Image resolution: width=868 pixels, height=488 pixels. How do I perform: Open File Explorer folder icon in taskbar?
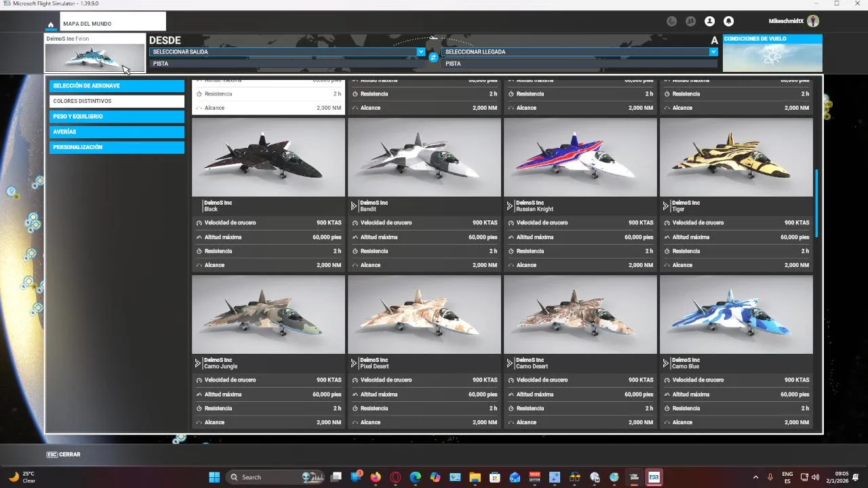[475, 477]
